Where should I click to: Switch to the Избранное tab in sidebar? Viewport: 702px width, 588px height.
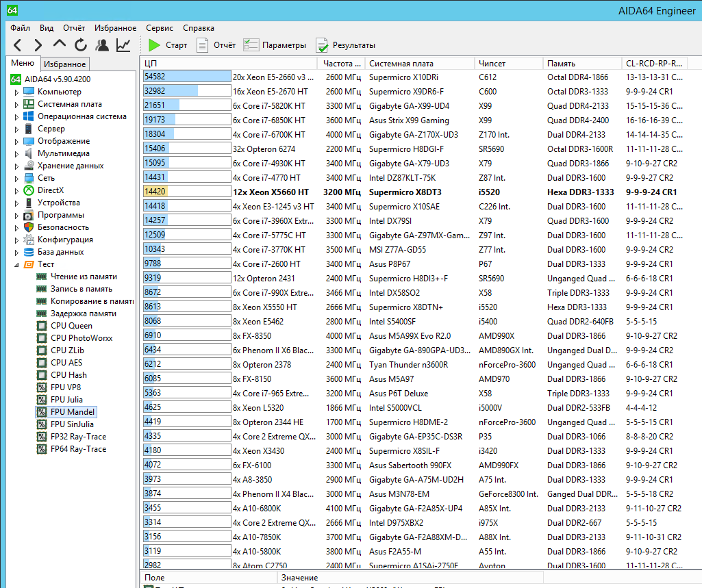(65, 64)
